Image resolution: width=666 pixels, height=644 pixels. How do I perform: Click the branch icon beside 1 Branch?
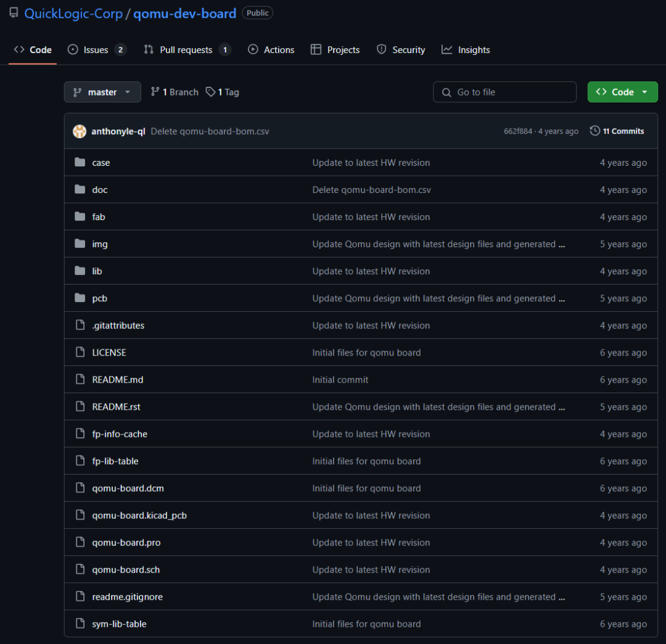point(155,91)
